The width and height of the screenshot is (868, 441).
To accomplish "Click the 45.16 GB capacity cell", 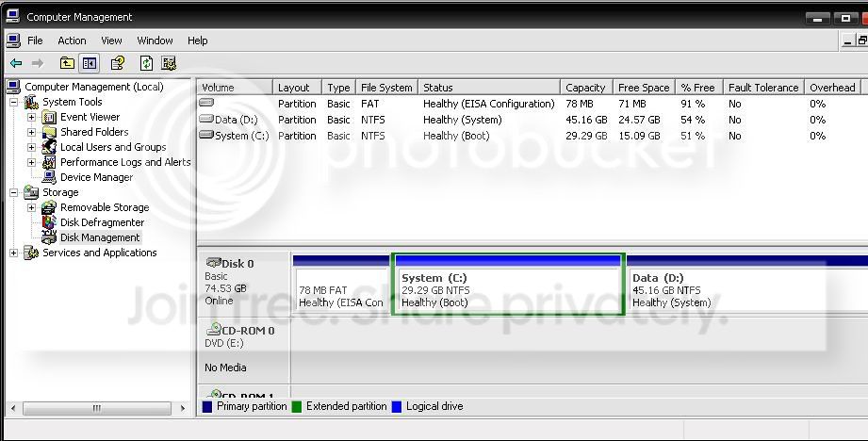I will [586, 120].
